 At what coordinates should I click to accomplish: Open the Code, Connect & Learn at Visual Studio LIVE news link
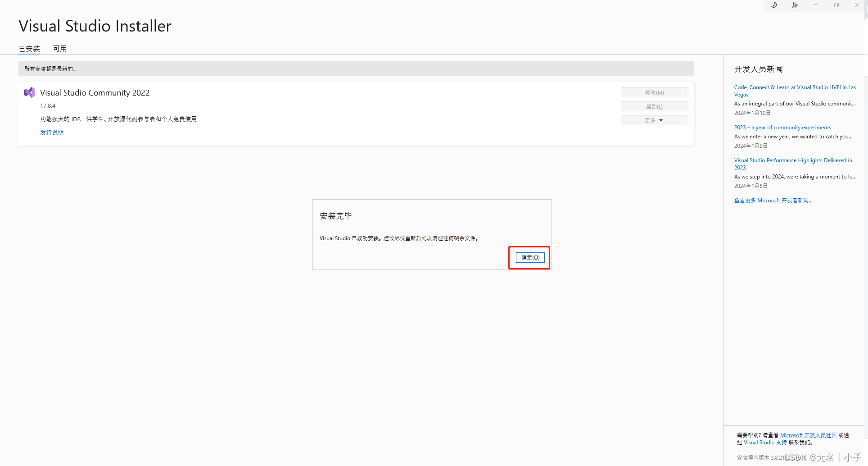coord(795,91)
